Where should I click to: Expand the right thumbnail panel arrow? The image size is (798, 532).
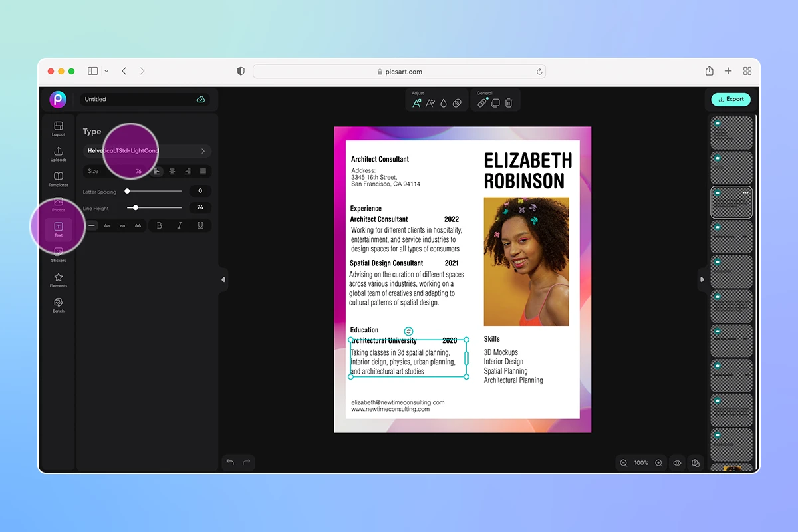click(703, 280)
